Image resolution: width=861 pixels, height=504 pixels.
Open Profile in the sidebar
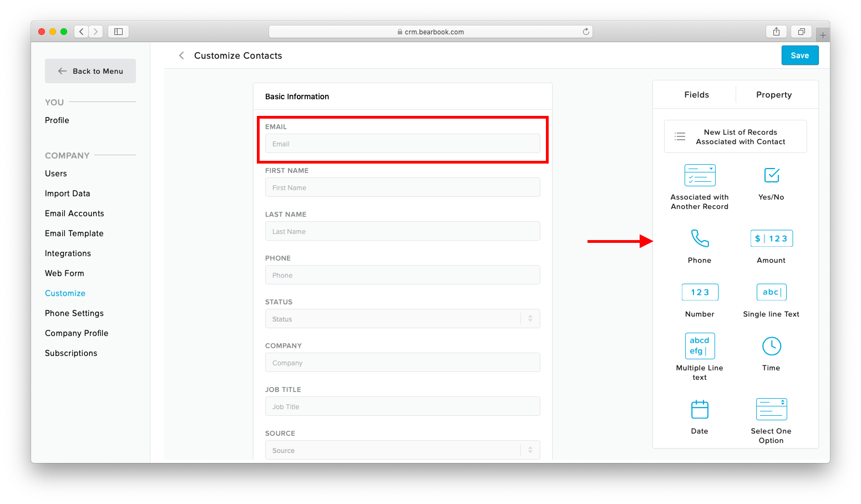click(57, 120)
